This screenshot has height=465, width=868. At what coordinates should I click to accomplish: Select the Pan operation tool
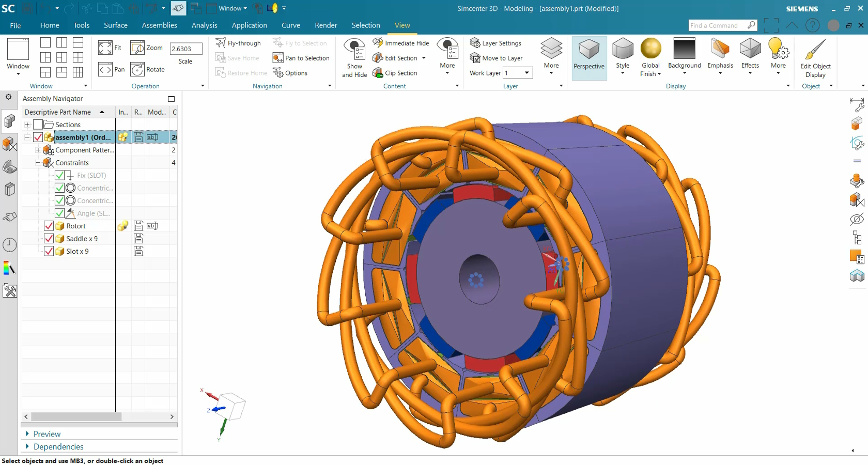pos(111,69)
